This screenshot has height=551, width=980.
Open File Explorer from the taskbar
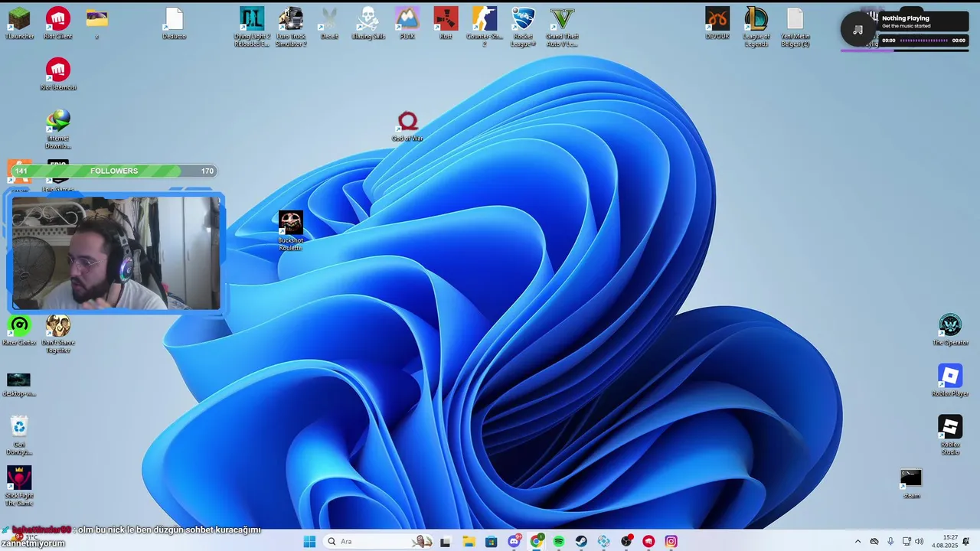click(x=469, y=541)
